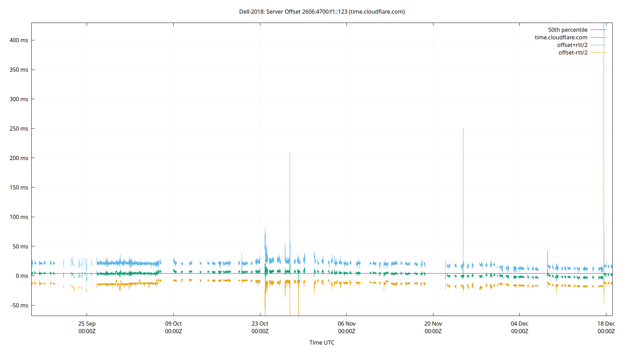This screenshot has width=644, height=348.
Task: Click the 06 Nov axis tick
Action: [346, 324]
